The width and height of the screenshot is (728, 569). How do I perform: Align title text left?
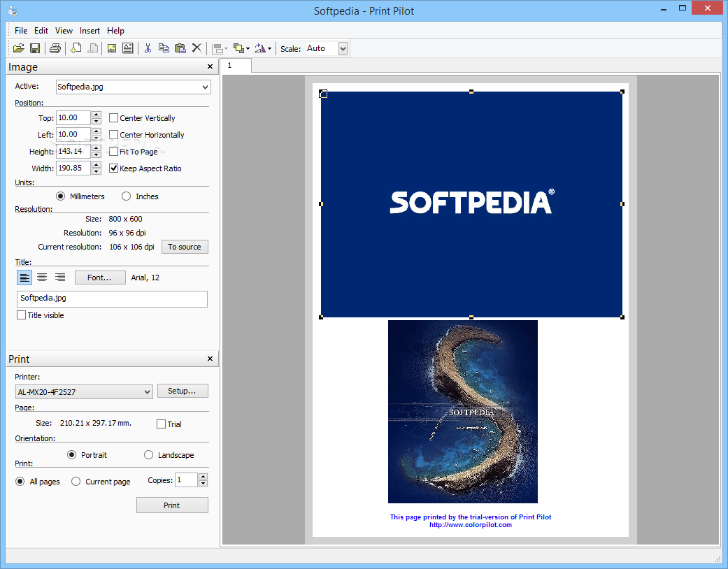24,278
